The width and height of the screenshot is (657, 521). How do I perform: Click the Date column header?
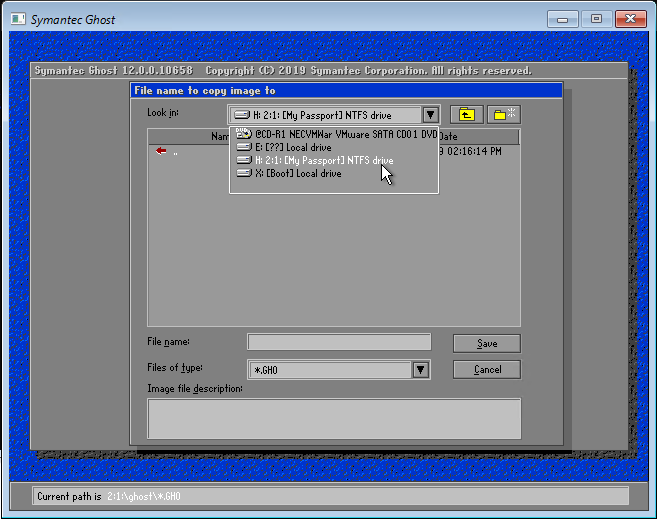tap(478, 137)
